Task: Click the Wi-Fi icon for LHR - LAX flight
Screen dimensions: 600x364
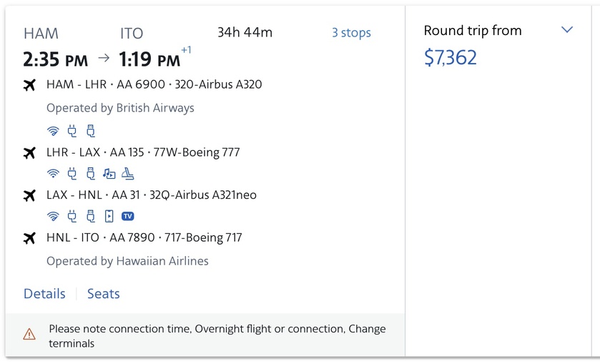Action: click(x=52, y=174)
